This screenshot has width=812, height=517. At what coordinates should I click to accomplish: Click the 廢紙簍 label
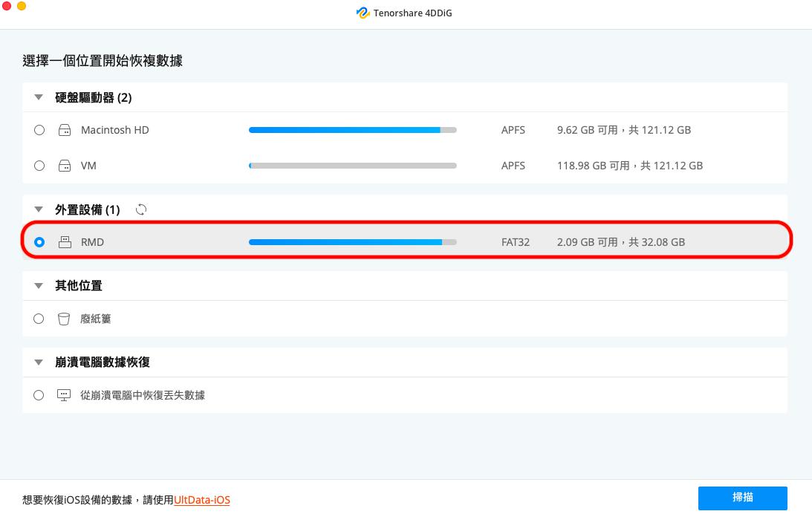coord(96,319)
